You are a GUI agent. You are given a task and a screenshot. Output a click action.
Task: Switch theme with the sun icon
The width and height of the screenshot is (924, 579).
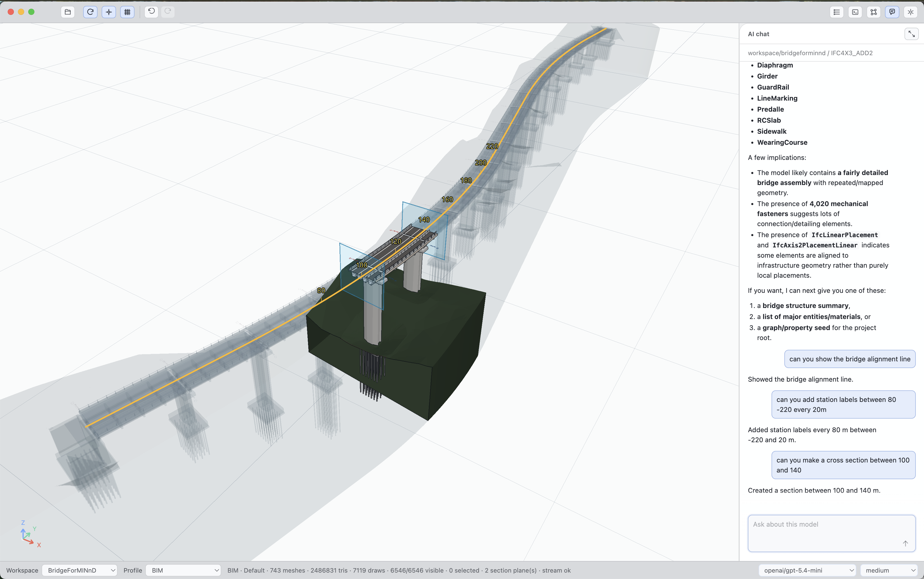click(911, 12)
